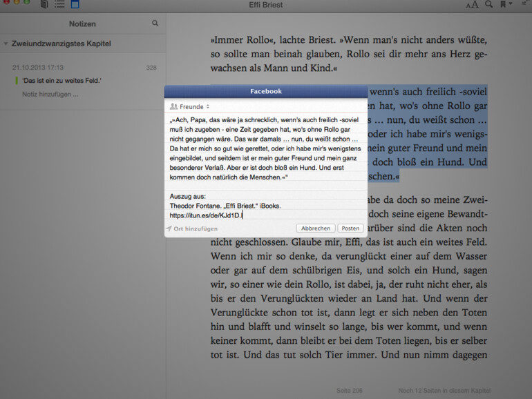Viewport: 532px width, 399px height.
Task: Cancel the post with Abbrechen
Action: (316, 228)
